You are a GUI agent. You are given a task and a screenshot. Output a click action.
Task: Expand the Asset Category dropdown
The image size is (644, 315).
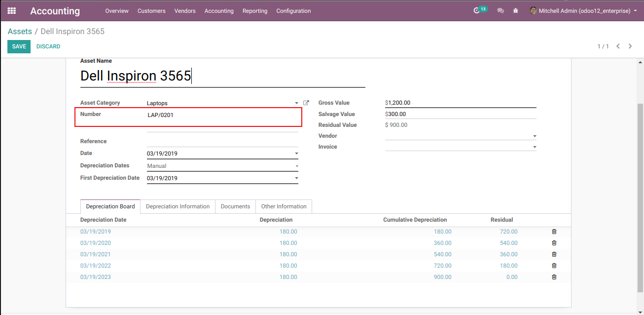(x=296, y=103)
